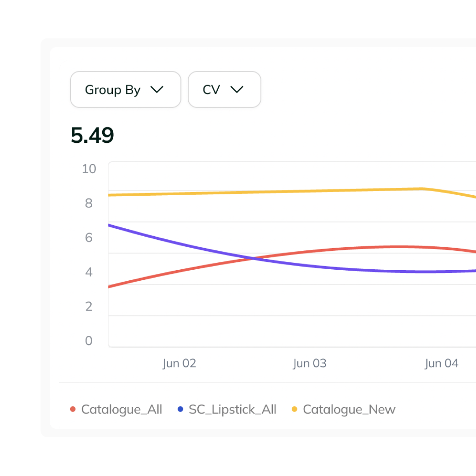This screenshot has height=476, width=476.
Task: Select the Jun 04 axis label
Action: tap(441, 363)
